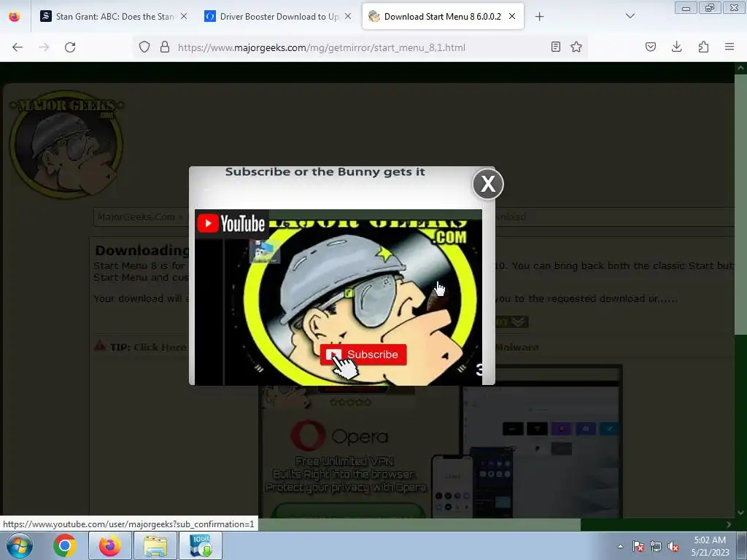
Task: Click the MajorGeeks logo on the page
Action: [66, 144]
